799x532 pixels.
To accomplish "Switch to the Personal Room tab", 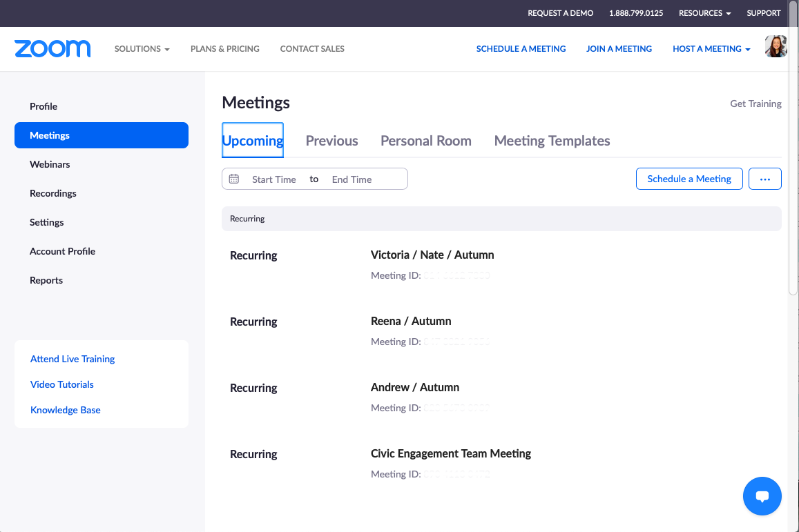I will (425, 141).
